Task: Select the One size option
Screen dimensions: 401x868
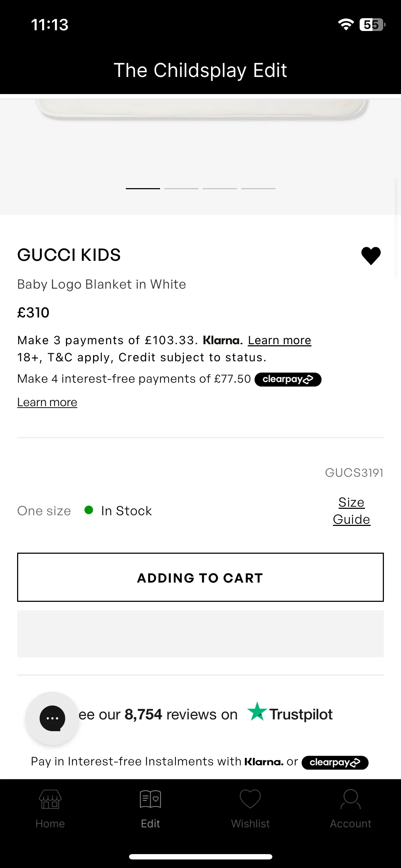Action: [44, 511]
